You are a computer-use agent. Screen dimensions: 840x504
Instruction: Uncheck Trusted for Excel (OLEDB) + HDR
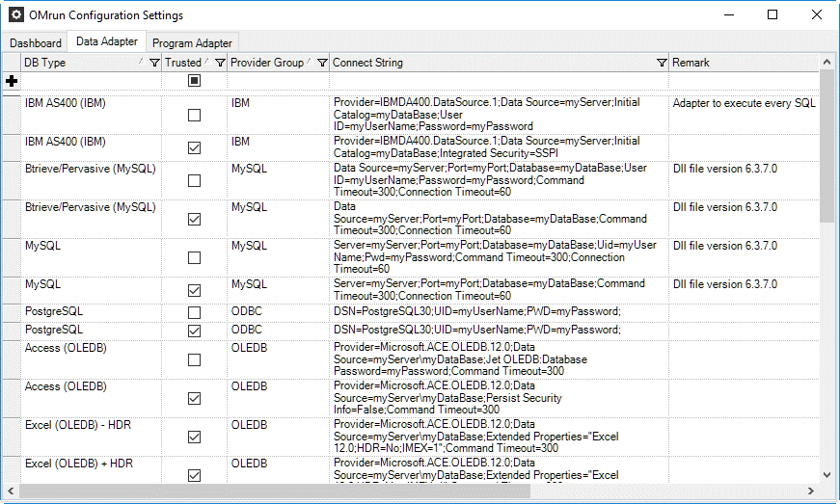[194, 475]
